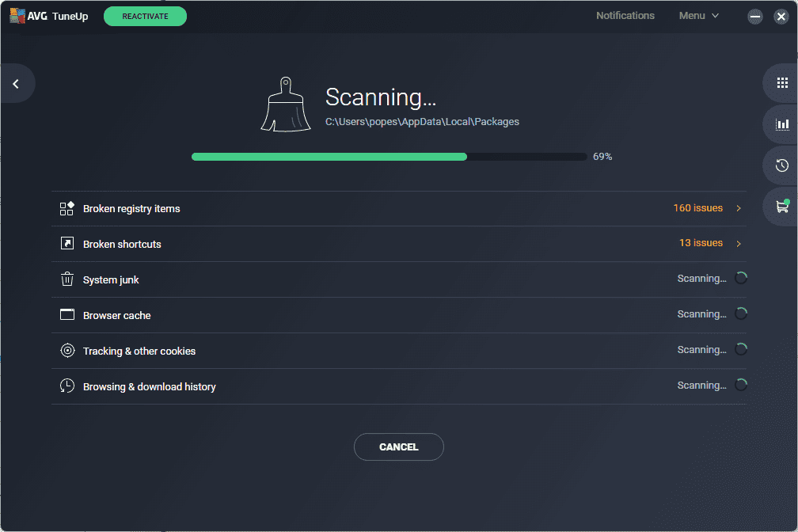This screenshot has width=798, height=532.
Task: Select the System junk label
Action: pyautogui.click(x=111, y=280)
